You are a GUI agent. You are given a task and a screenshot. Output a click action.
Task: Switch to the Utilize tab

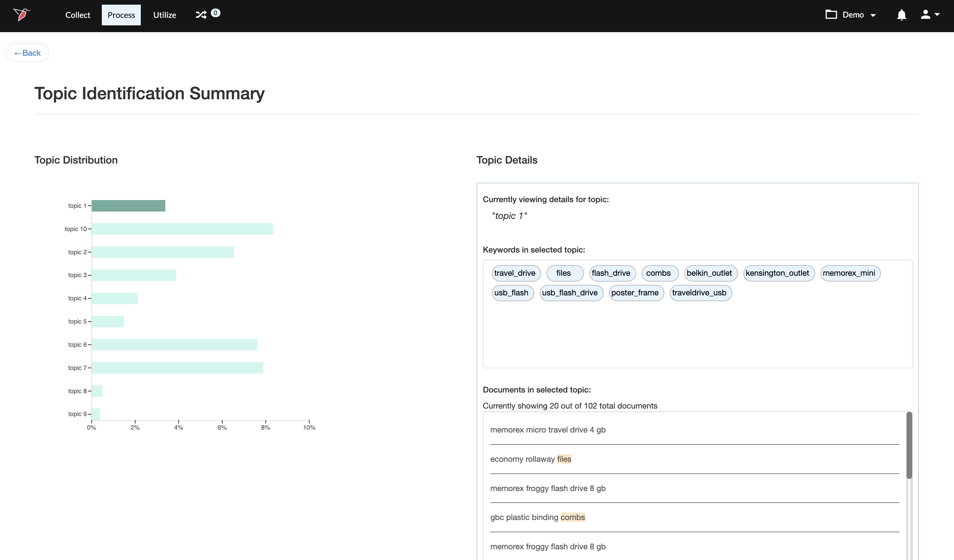coord(165,15)
